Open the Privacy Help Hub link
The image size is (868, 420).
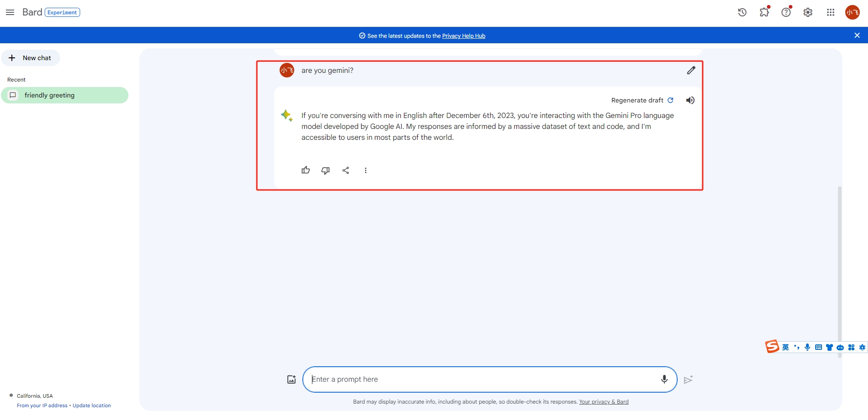(464, 36)
